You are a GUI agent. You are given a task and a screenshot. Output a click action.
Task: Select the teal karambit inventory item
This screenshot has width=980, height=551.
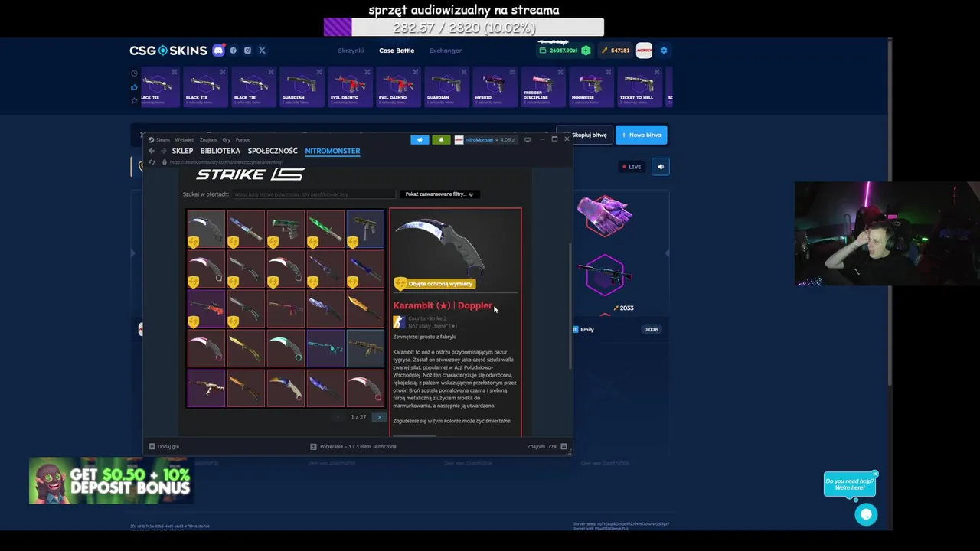point(286,349)
